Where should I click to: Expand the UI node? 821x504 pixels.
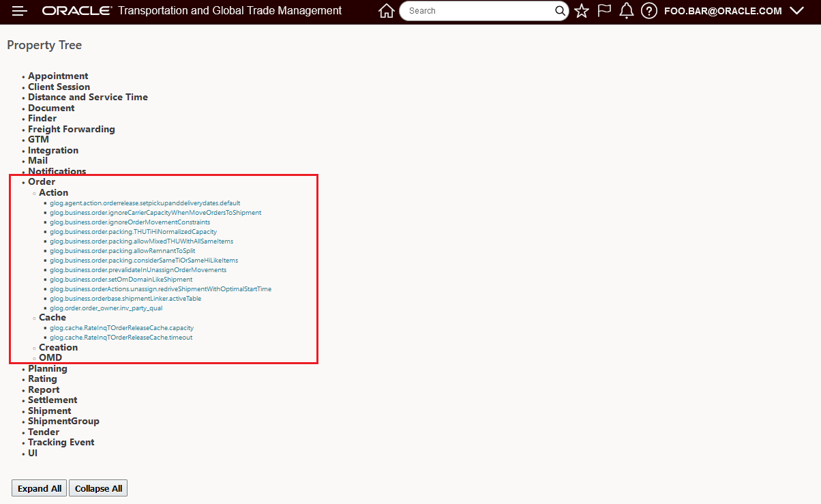coord(33,453)
